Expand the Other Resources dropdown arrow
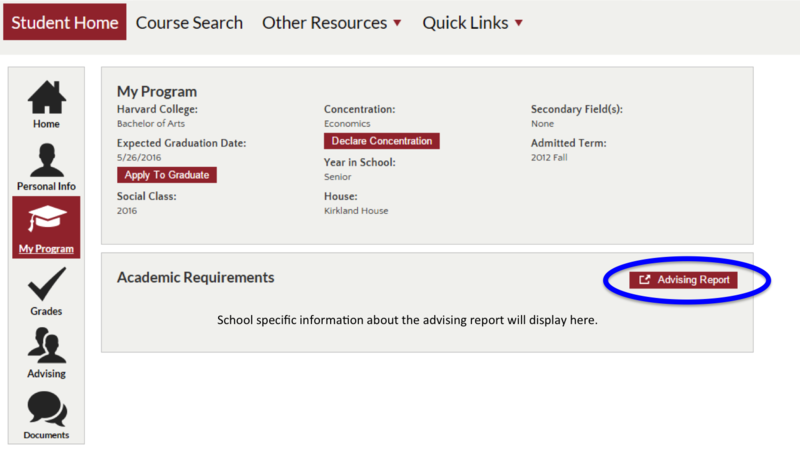The height and width of the screenshot is (460, 800). pos(397,23)
